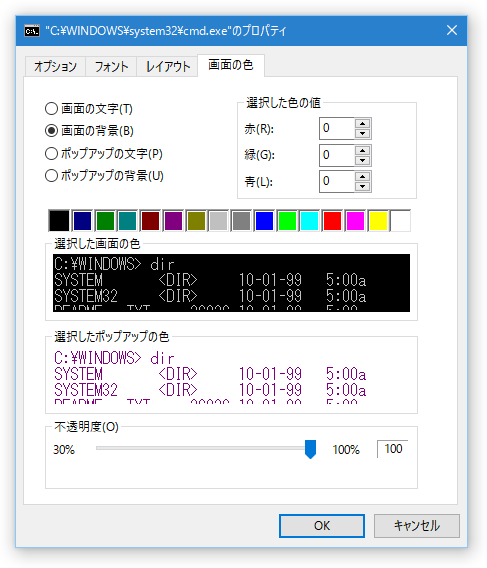Choose the yellow color swatch

click(378, 221)
